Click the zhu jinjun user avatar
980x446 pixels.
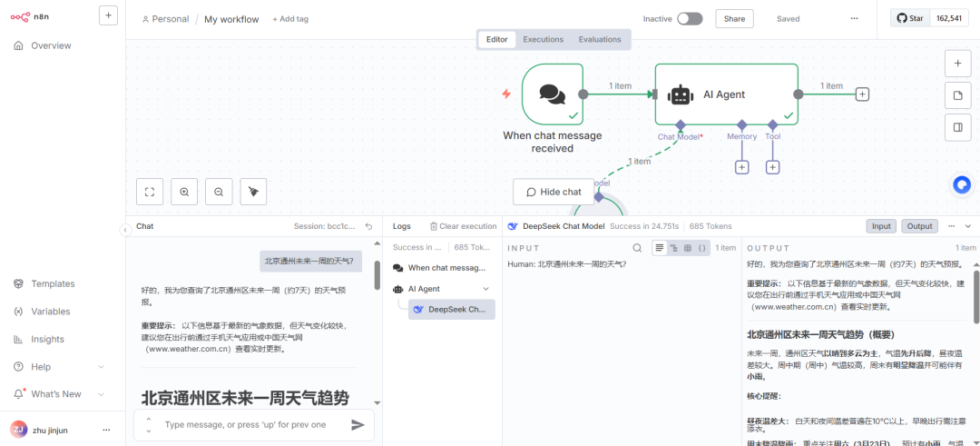point(19,430)
